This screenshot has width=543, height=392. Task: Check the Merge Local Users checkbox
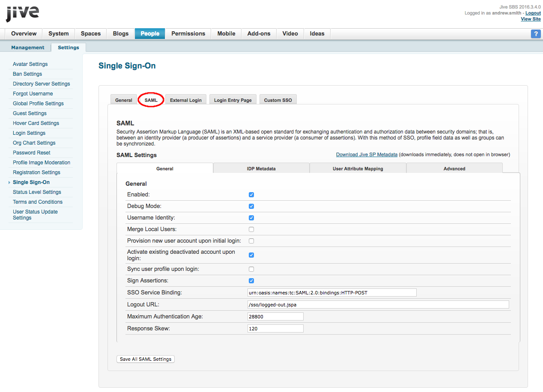click(x=251, y=229)
